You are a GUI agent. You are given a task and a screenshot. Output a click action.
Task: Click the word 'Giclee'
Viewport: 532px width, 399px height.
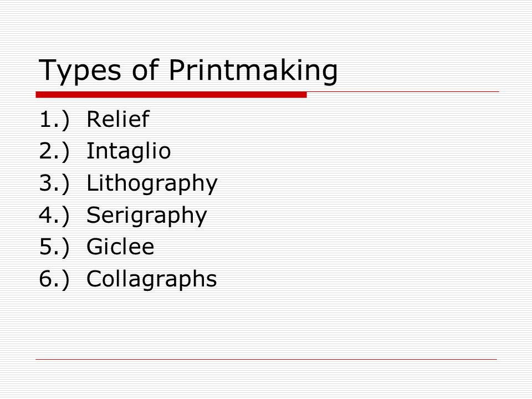(x=120, y=247)
